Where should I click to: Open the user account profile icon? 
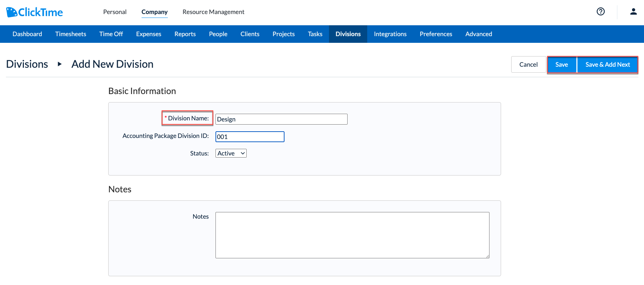click(633, 12)
